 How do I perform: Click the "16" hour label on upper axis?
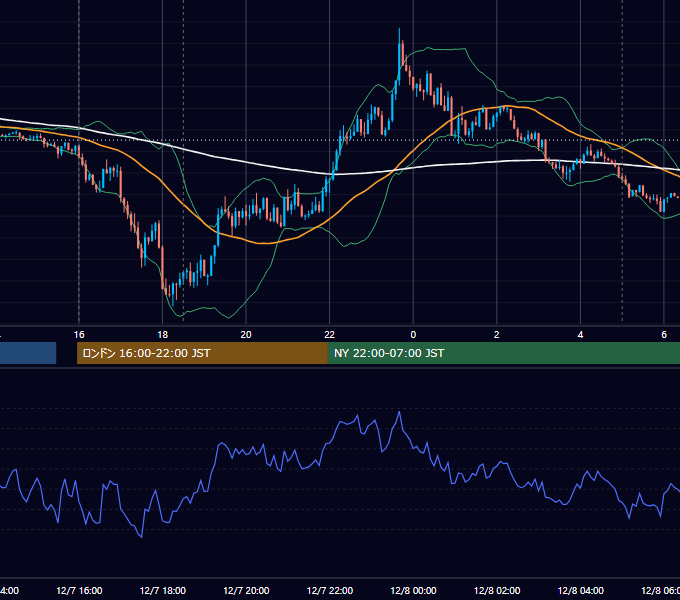point(79,335)
